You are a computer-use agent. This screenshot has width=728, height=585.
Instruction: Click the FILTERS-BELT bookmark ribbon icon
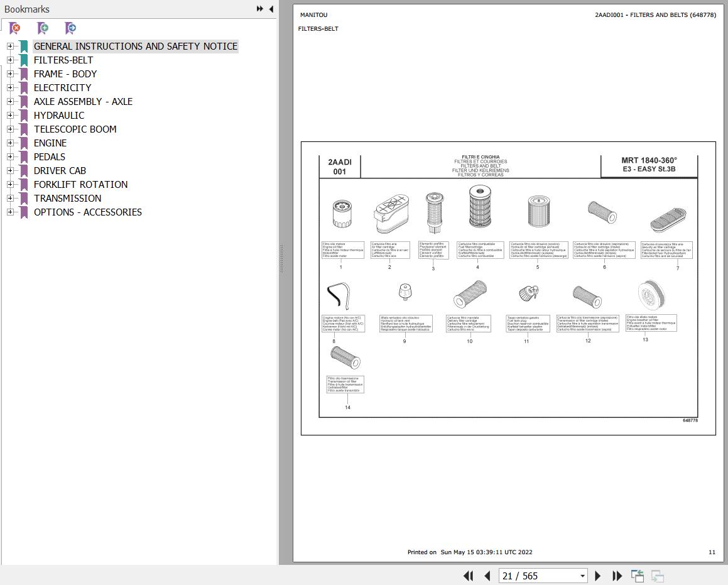coord(24,60)
